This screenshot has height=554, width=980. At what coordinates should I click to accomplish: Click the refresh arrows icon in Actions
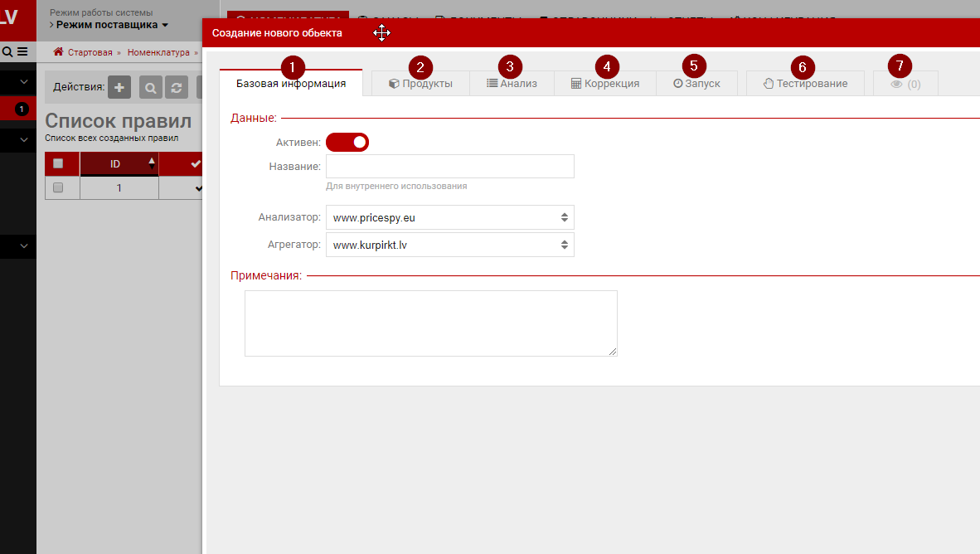[177, 87]
